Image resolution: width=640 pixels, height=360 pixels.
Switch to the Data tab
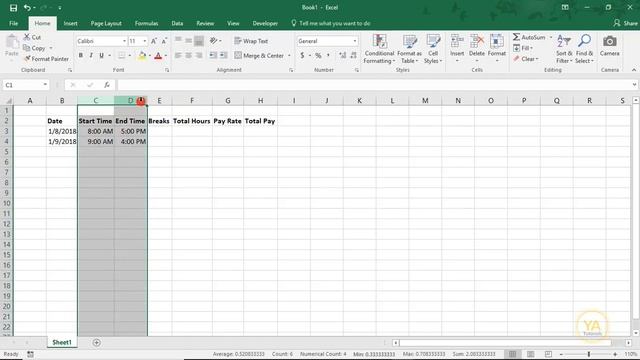(x=177, y=23)
